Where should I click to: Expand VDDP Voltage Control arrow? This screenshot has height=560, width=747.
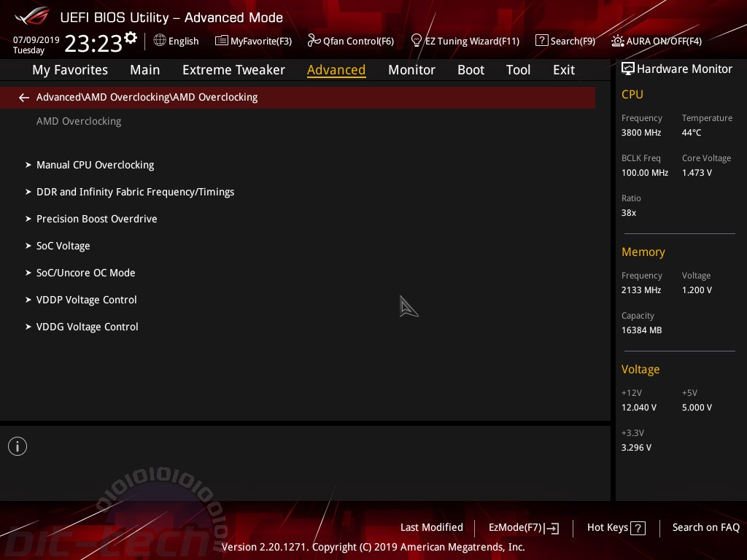(28, 300)
